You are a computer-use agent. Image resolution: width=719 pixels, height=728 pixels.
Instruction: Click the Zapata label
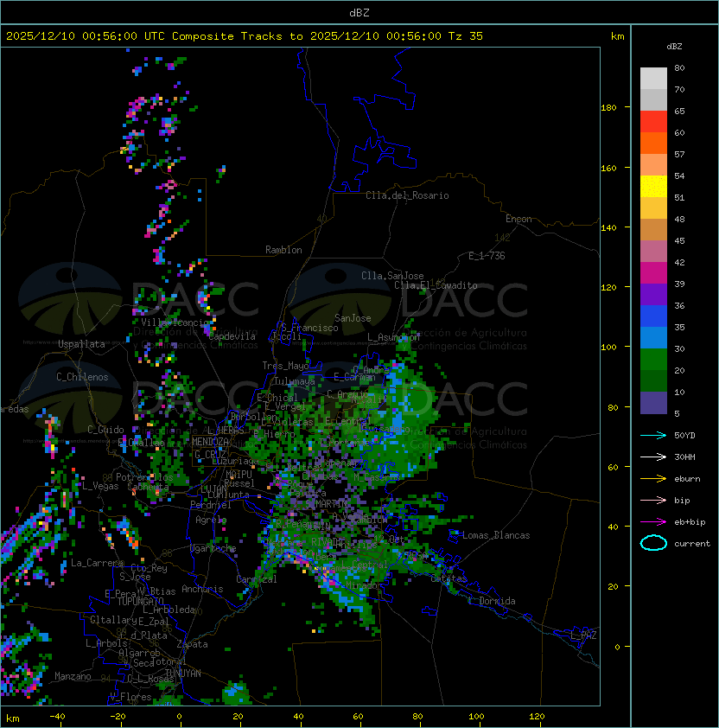pyautogui.click(x=192, y=644)
